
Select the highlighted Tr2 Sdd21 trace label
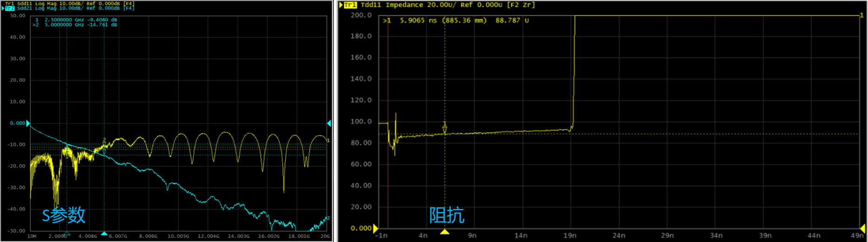coord(70,8)
